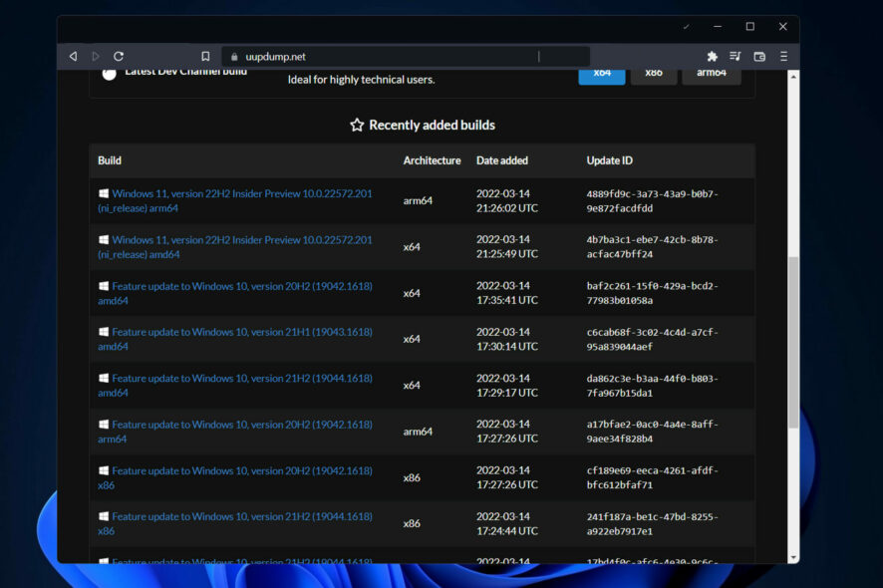Click Update ID starting c6cab68f-3c02
The height and width of the screenshot is (588, 883).
(x=652, y=340)
